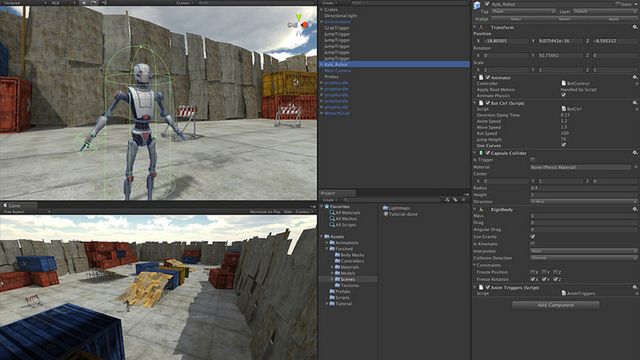Open the Bot Ctrl script gear menu
The height and width of the screenshot is (360, 640).
coord(635,103)
